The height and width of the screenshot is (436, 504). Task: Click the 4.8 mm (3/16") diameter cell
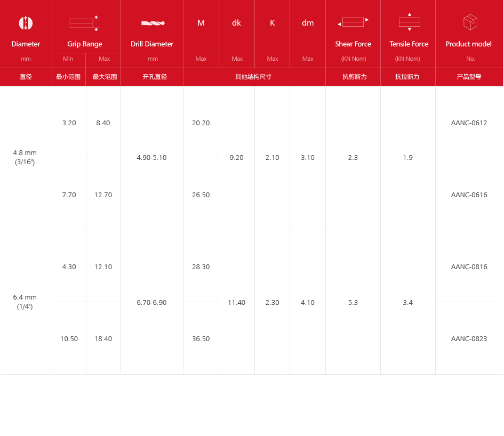point(25,157)
